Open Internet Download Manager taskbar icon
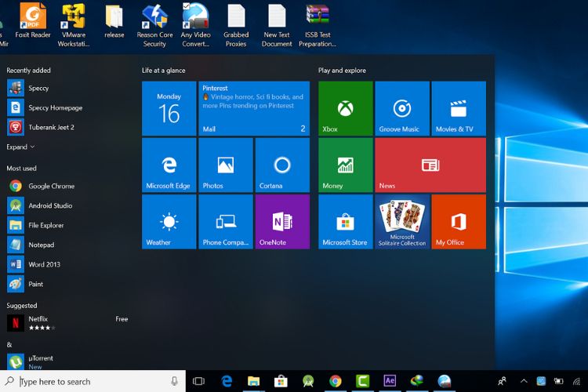588x392 pixels. pos(417,381)
